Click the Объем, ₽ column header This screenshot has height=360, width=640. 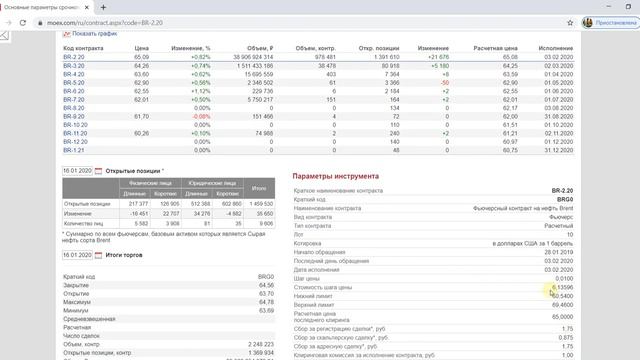tap(260, 48)
